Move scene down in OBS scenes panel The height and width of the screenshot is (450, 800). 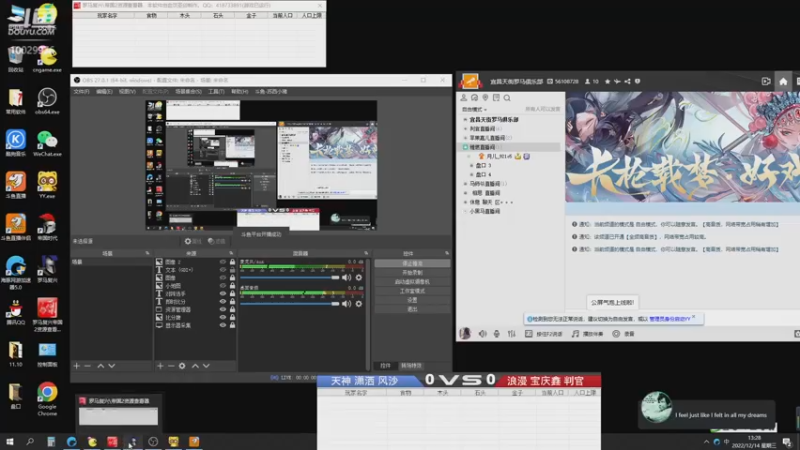click(x=112, y=366)
